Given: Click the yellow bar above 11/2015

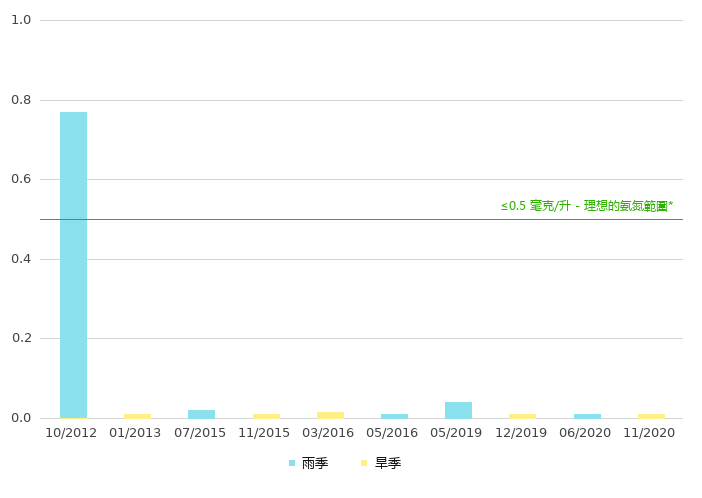Looking at the screenshot, I should pos(266,415).
